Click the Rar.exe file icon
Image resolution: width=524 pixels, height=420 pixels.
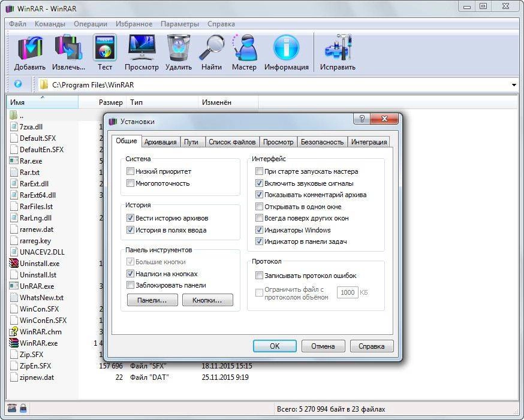pyautogui.click(x=14, y=161)
